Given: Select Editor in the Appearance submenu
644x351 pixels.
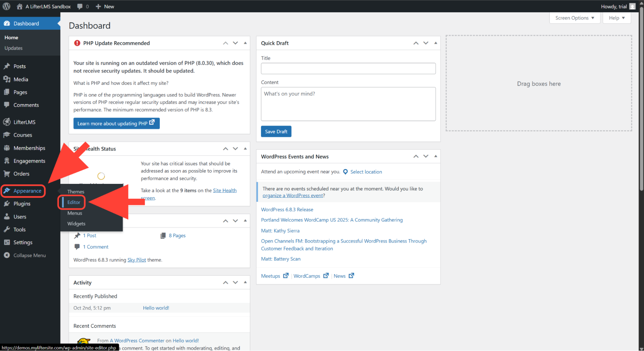Looking at the screenshot, I should click(74, 202).
